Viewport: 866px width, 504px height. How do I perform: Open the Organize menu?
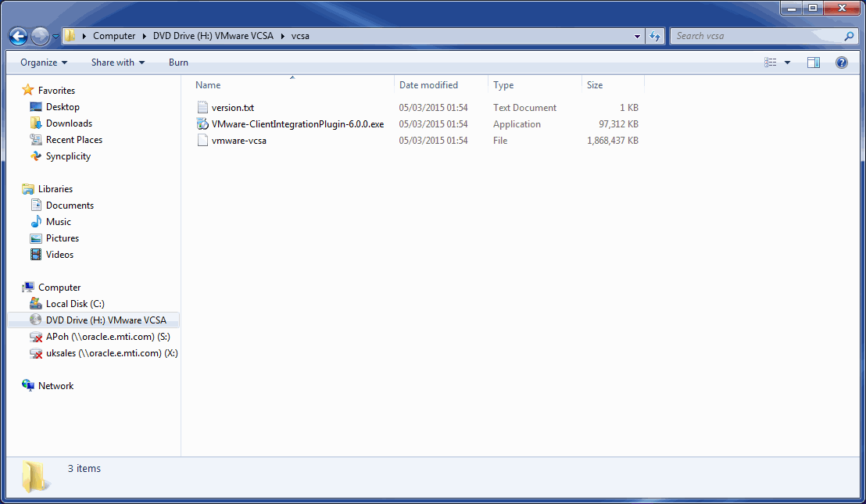coord(44,63)
